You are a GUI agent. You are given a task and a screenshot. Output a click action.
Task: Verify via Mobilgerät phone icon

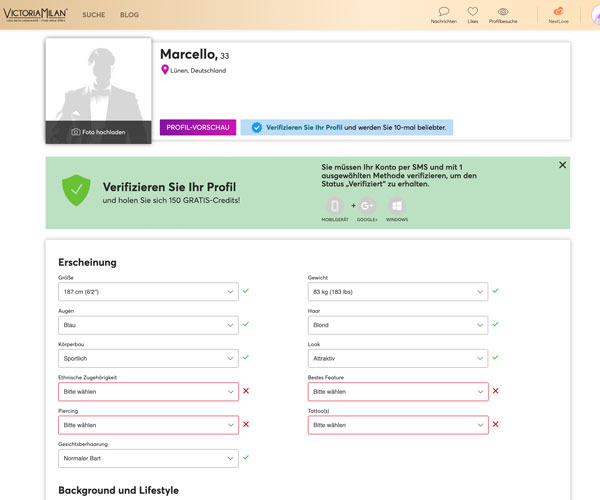pyautogui.click(x=335, y=206)
